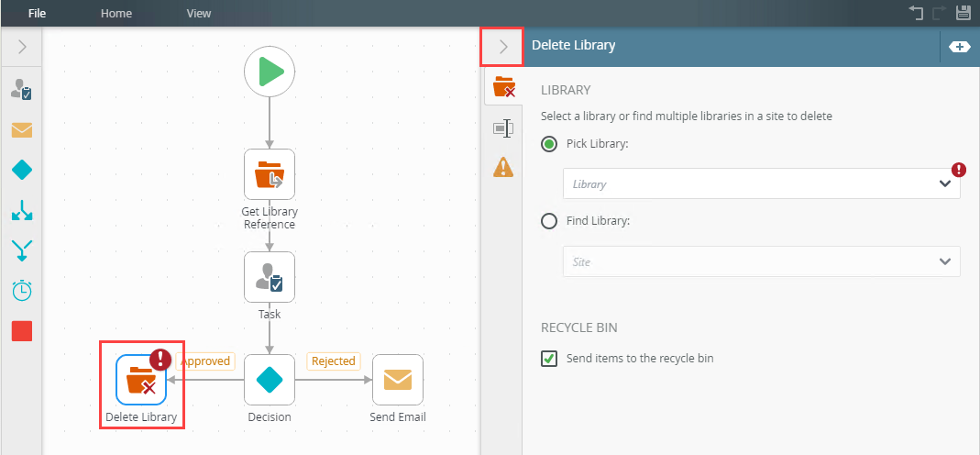The width and height of the screenshot is (980, 455).
Task: Choose the Find Library radio option
Action: (549, 221)
